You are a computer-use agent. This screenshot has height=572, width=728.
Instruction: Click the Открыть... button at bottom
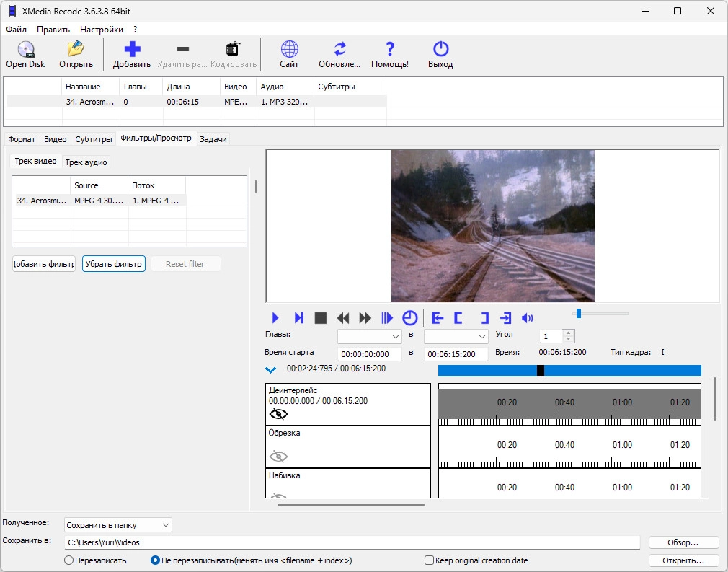(x=683, y=560)
